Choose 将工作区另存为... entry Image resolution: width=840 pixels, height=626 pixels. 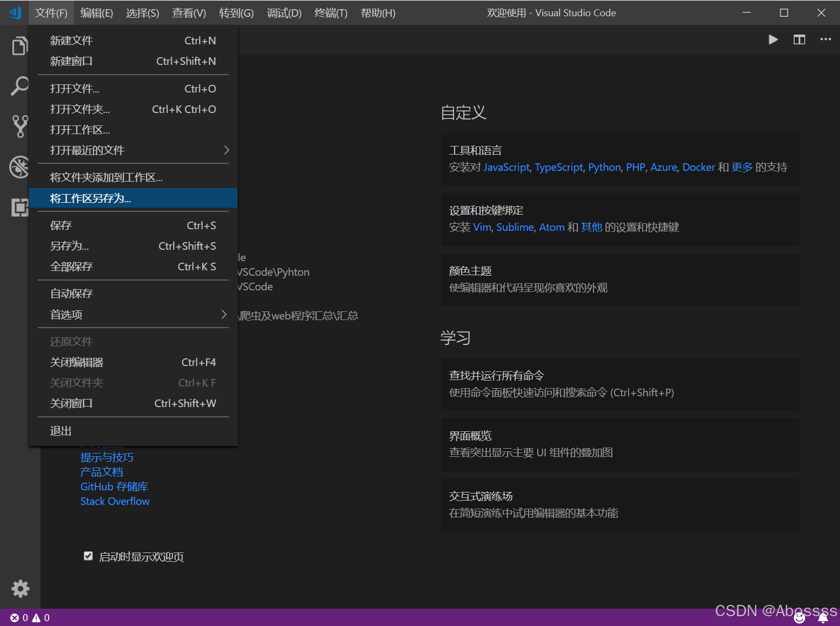[x=133, y=198]
